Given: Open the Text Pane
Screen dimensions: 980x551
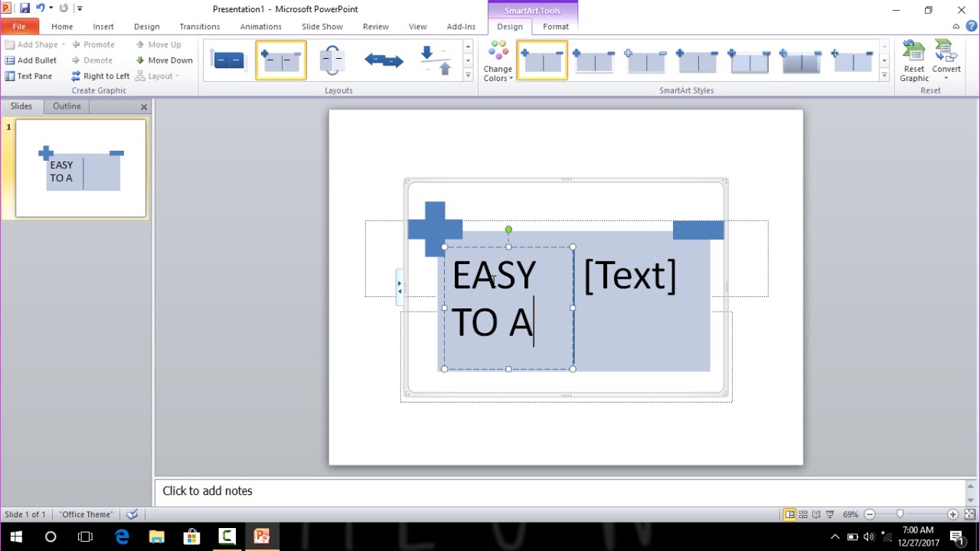Looking at the screenshot, I should (x=28, y=76).
